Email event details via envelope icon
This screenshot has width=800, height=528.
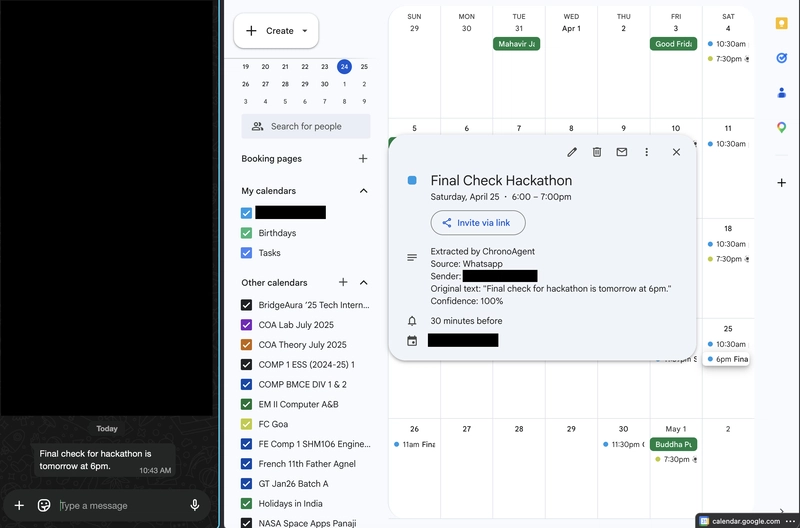621,152
